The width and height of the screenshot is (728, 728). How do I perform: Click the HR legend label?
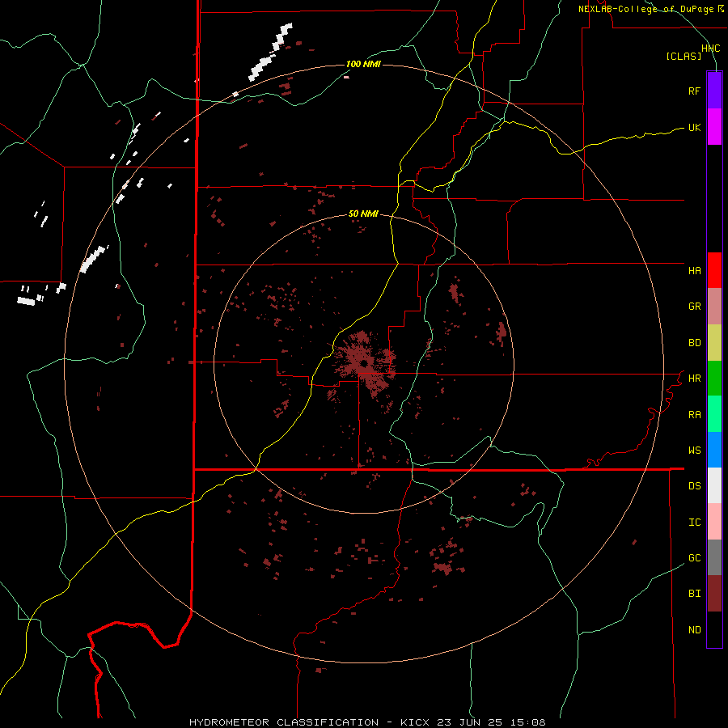coord(694,379)
